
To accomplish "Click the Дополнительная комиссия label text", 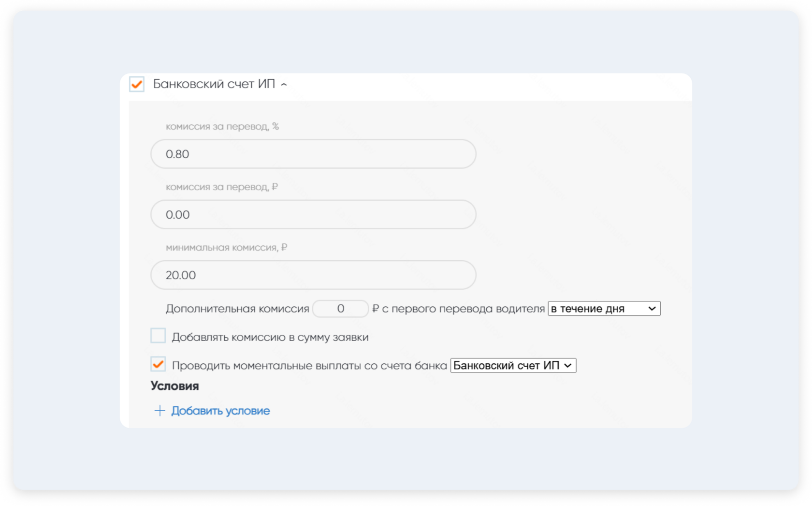I will (237, 309).
